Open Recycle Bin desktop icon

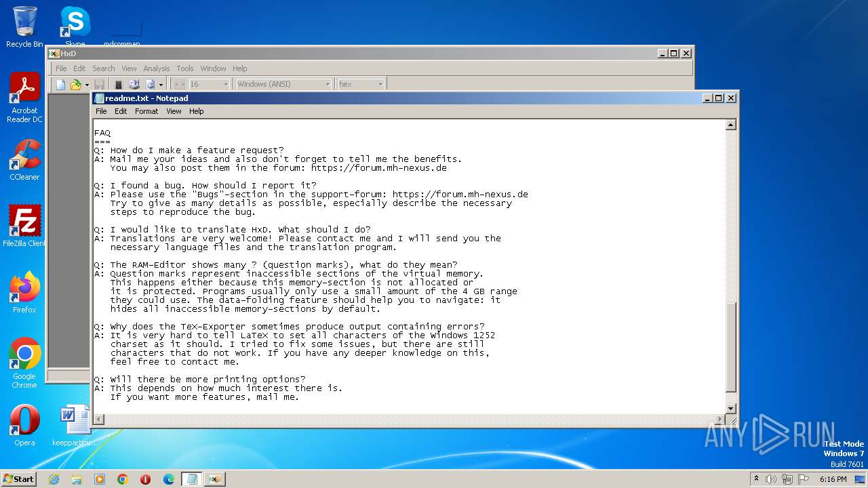tap(24, 27)
